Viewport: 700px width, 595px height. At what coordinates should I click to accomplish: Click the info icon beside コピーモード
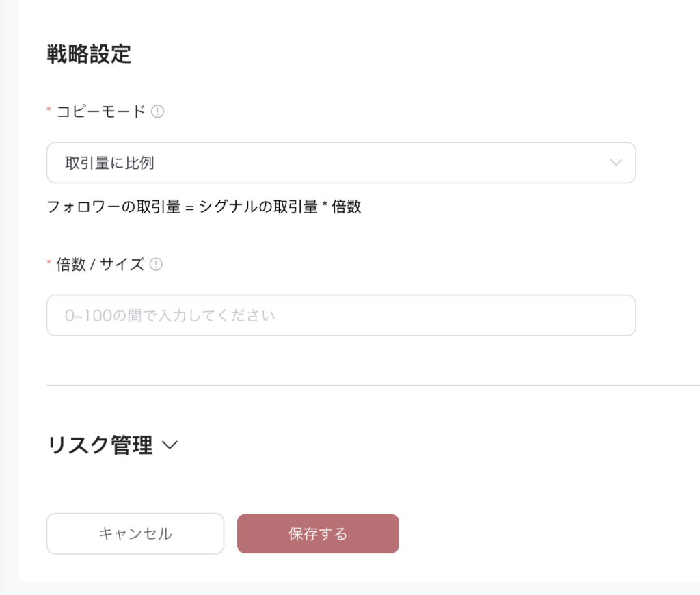[x=157, y=111]
